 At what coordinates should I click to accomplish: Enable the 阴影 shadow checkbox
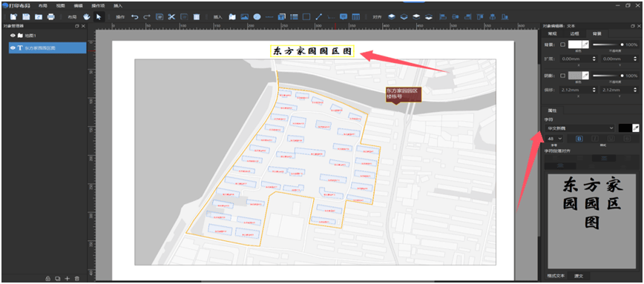coord(562,76)
